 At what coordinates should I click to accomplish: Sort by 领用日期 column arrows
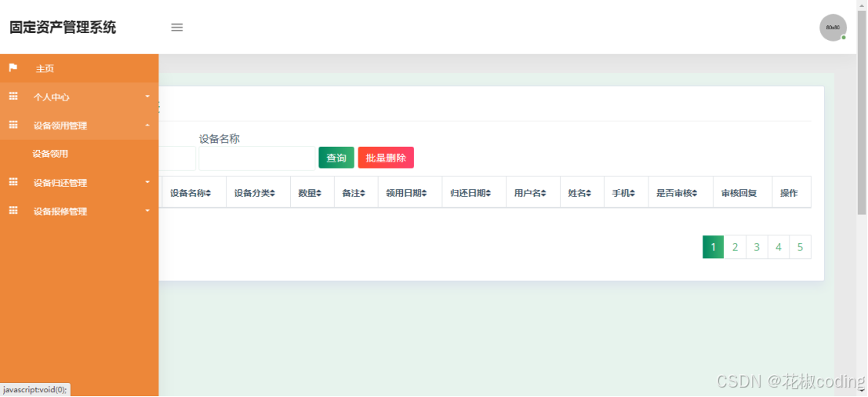424,193
